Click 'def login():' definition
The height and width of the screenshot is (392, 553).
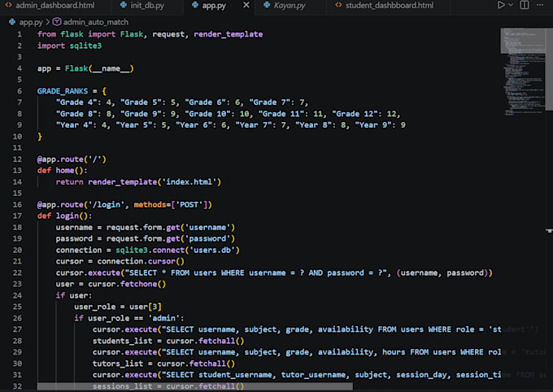click(x=64, y=216)
